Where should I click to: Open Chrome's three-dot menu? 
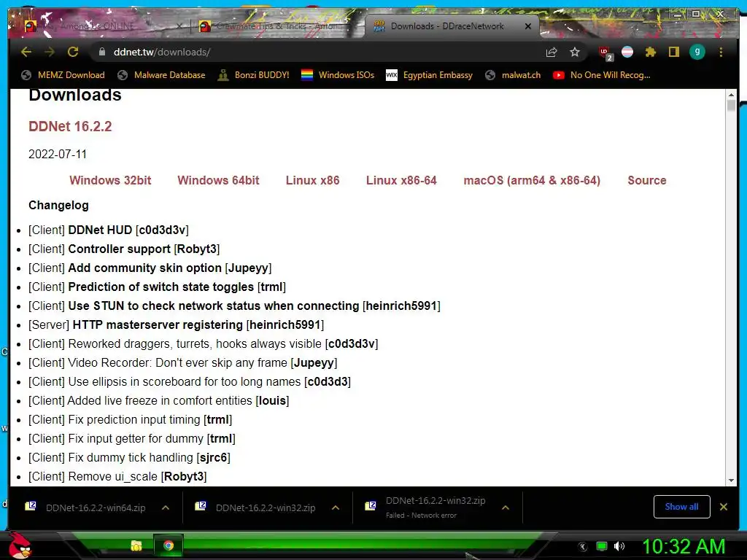(721, 52)
